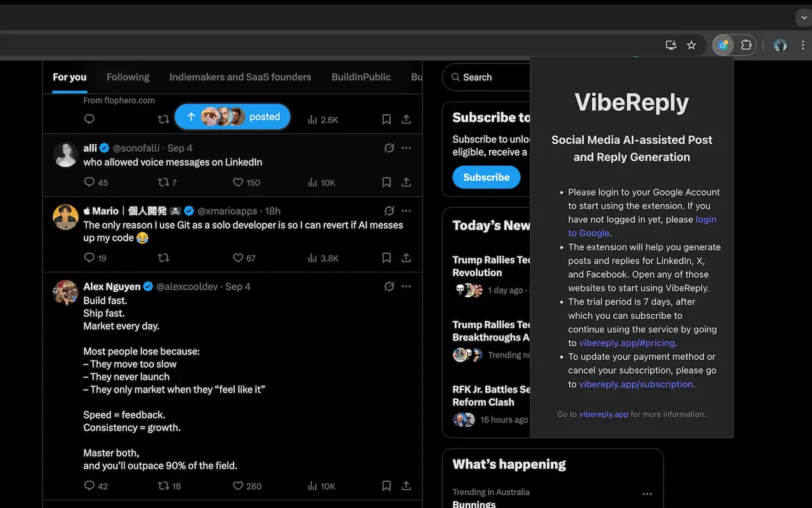
Task: Open Indiemakers and SaaS founders tab
Action: coord(240,77)
